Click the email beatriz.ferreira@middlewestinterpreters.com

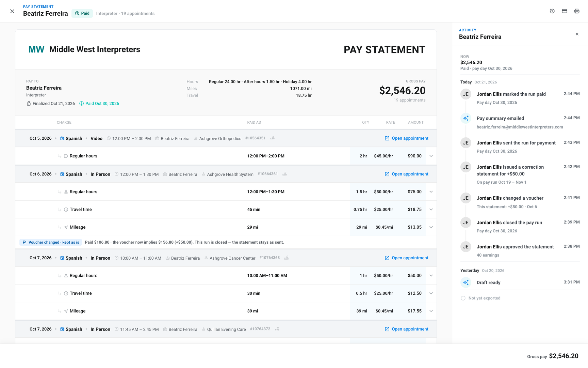[520, 127]
